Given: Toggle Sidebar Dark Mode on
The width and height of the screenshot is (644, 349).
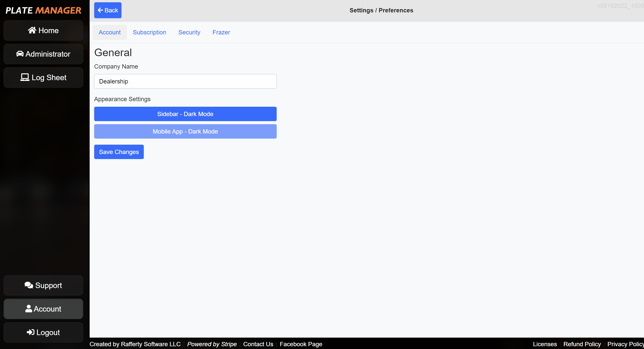Looking at the screenshot, I should pos(185,114).
